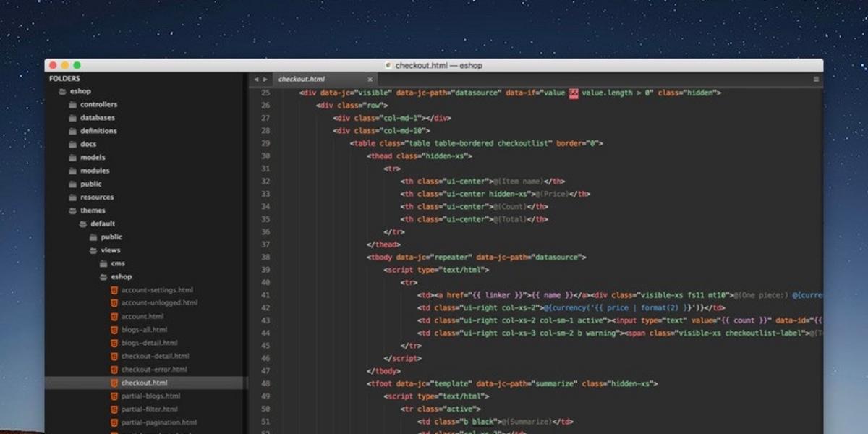
Task: Click the folder icon next to top-level public
Action: 72,184
